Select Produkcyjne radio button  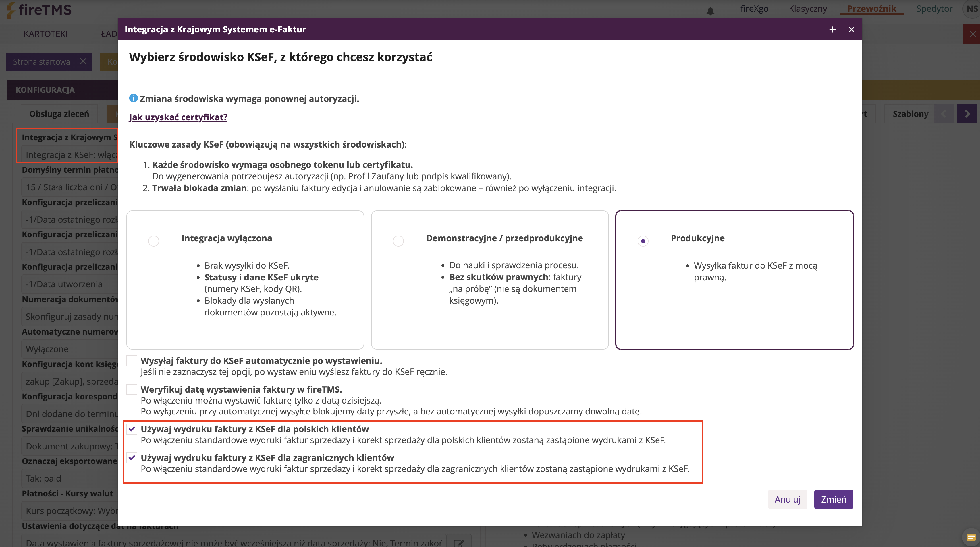point(643,240)
